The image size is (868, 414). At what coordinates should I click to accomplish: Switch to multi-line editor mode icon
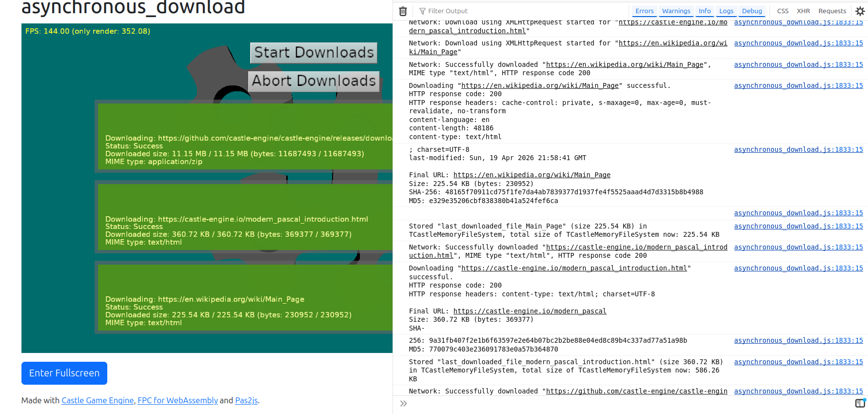coord(860,403)
